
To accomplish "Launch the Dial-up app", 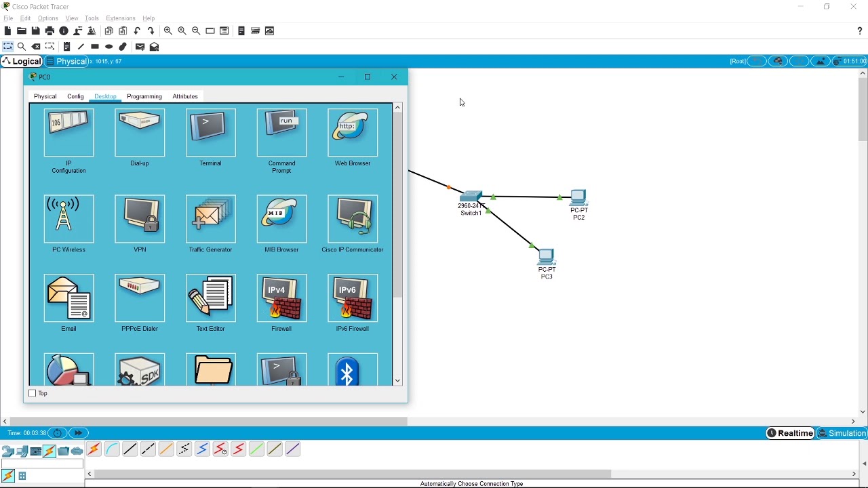I will click(140, 133).
